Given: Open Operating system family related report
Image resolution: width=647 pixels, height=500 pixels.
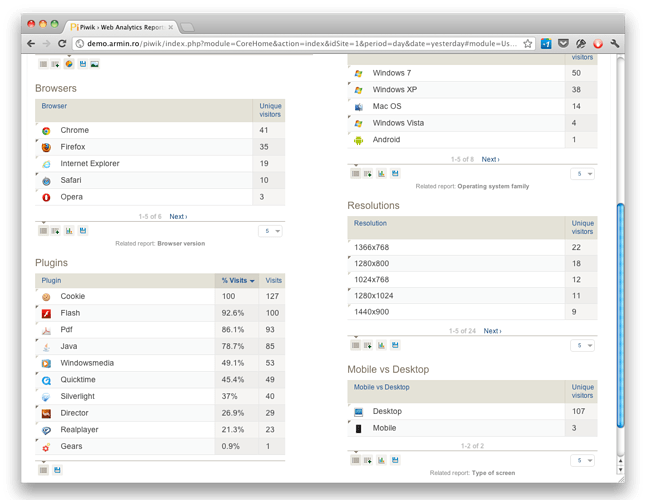Looking at the screenshot, I should point(493,186).
